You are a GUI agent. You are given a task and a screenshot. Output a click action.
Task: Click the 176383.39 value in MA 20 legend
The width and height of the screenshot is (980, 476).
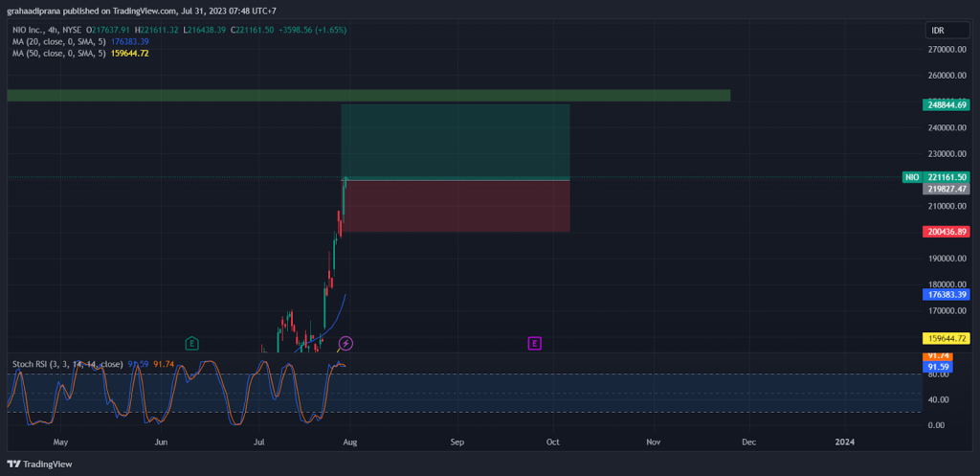[x=130, y=41]
